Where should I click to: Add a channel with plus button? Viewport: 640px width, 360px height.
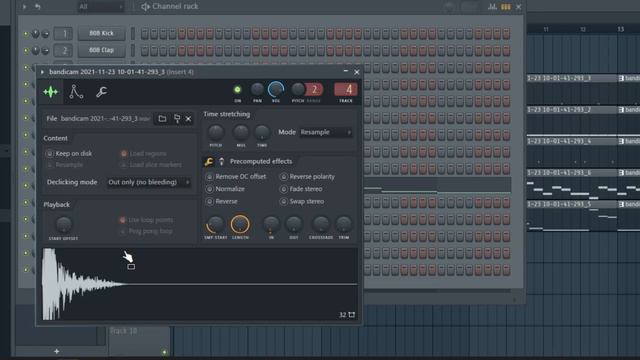coord(57,351)
